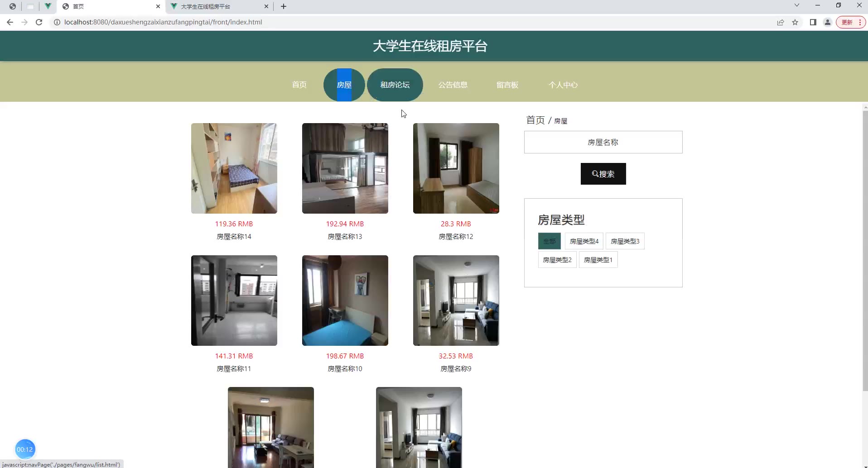The width and height of the screenshot is (868, 468).
Task: Click the 大学生在线租房平台 site title
Action: tap(430, 46)
